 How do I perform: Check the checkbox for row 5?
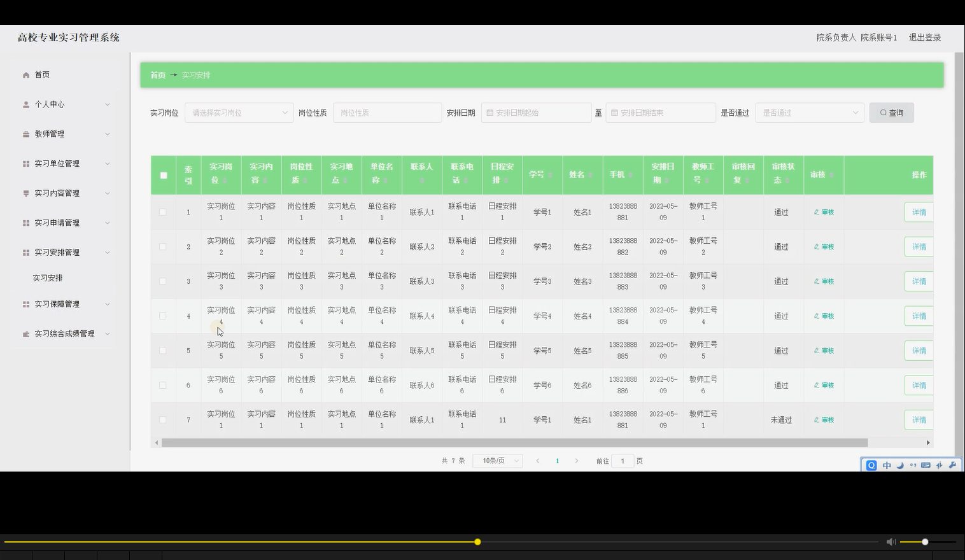click(163, 351)
